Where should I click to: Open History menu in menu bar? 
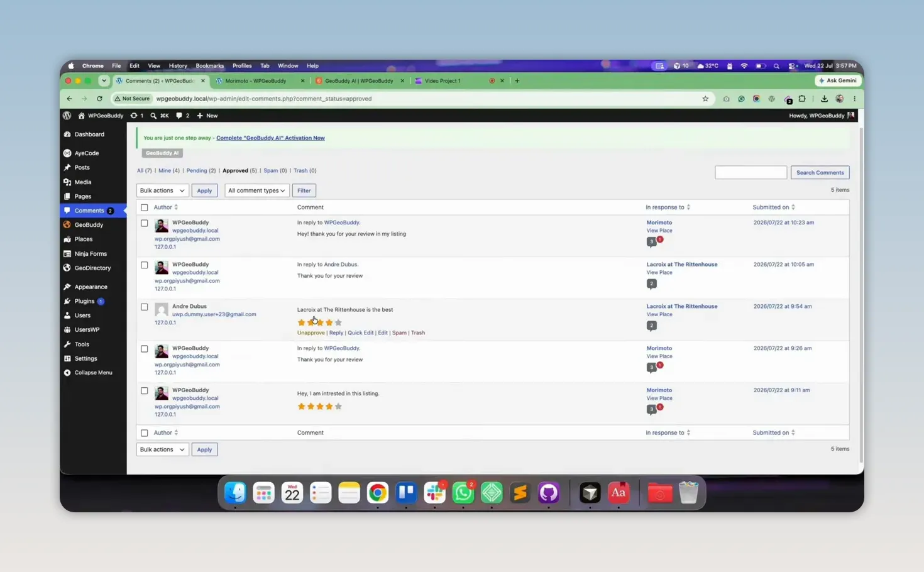click(x=178, y=65)
